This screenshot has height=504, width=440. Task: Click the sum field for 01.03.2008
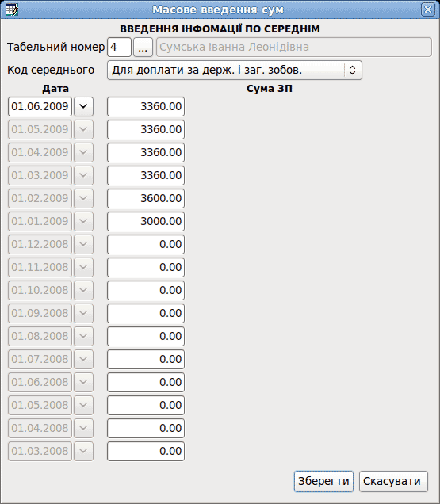point(146,451)
